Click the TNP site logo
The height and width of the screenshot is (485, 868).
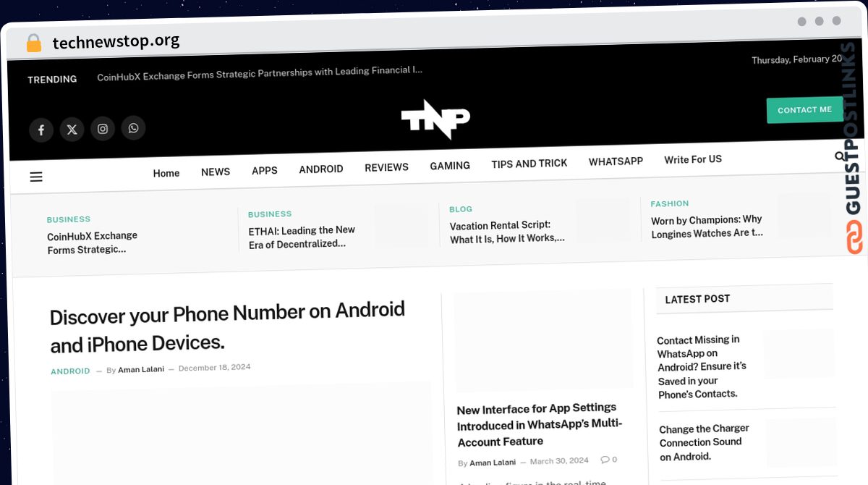(435, 119)
